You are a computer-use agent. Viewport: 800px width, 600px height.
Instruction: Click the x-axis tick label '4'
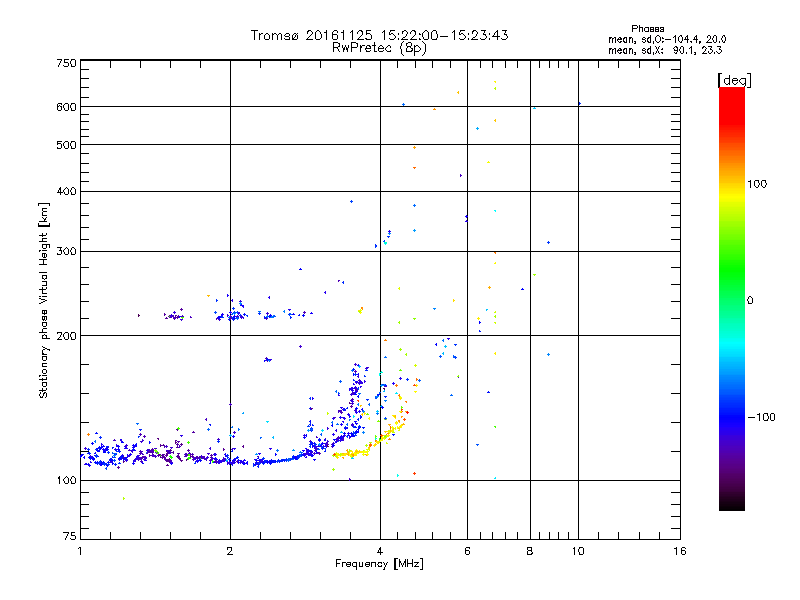pyautogui.click(x=380, y=551)
